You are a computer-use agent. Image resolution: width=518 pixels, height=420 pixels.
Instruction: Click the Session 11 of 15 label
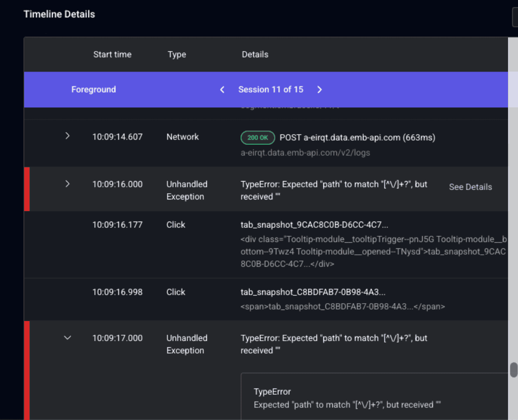pos(271,89)
